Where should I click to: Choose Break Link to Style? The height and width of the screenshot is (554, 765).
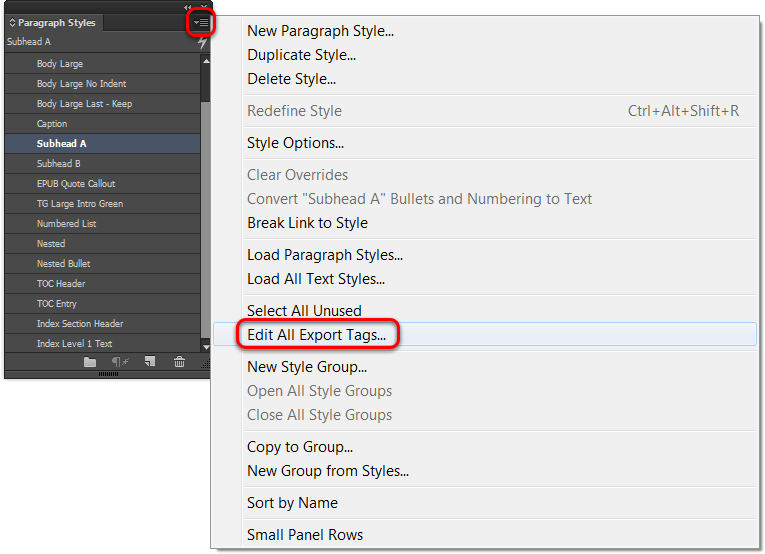pyautogui.click(x=307, y=223)
